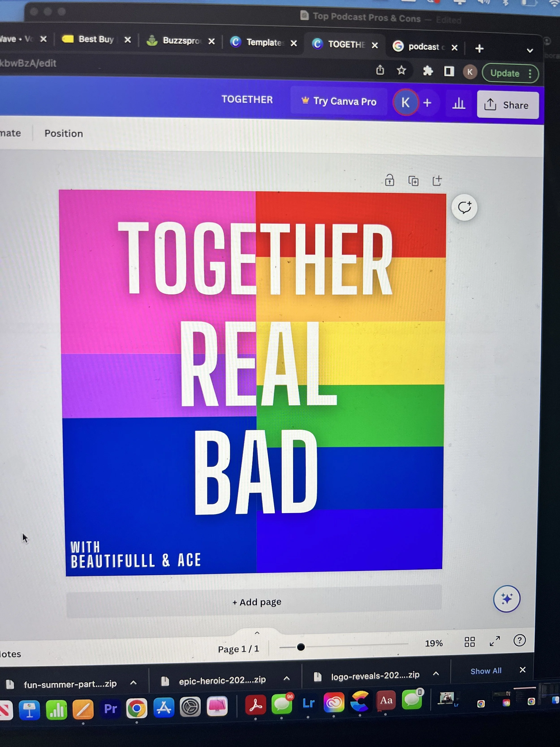The image size is (560, 747).
Task: Expand the epic-heroic zip download options
Action: tap(286, 678)
